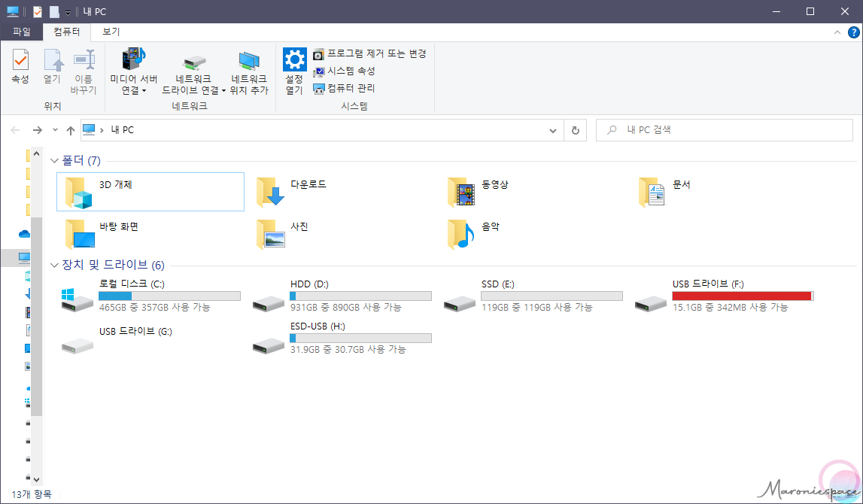Open settings via 설정 열기 gear icon
This screenshot has height=504, width=863.
(294, 59)
